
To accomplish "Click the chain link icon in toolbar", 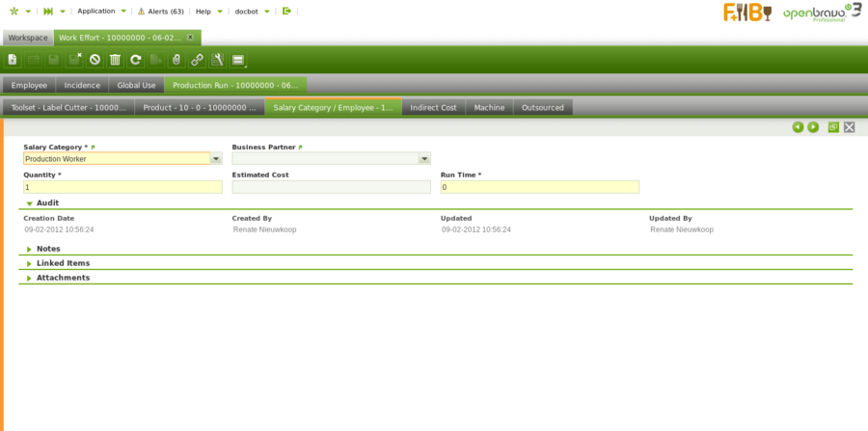I will [197, 60].
